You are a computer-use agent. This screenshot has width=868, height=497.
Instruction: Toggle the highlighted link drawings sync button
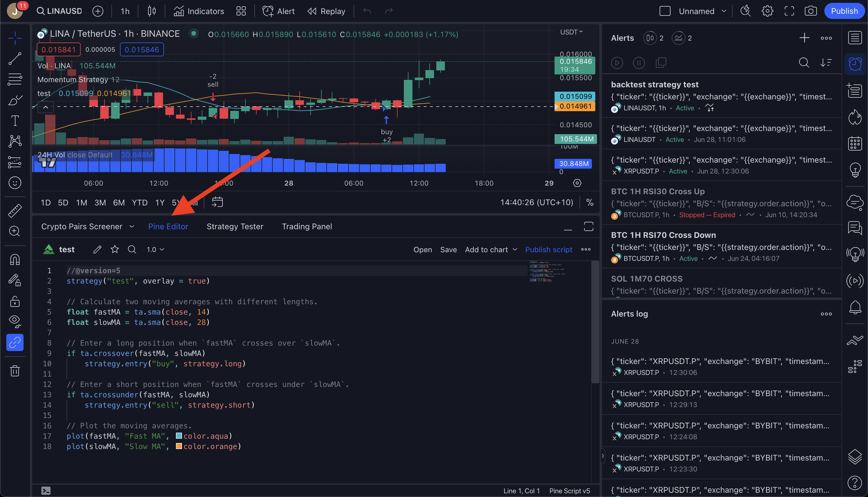pyautogui.click(x=15, y=342)
